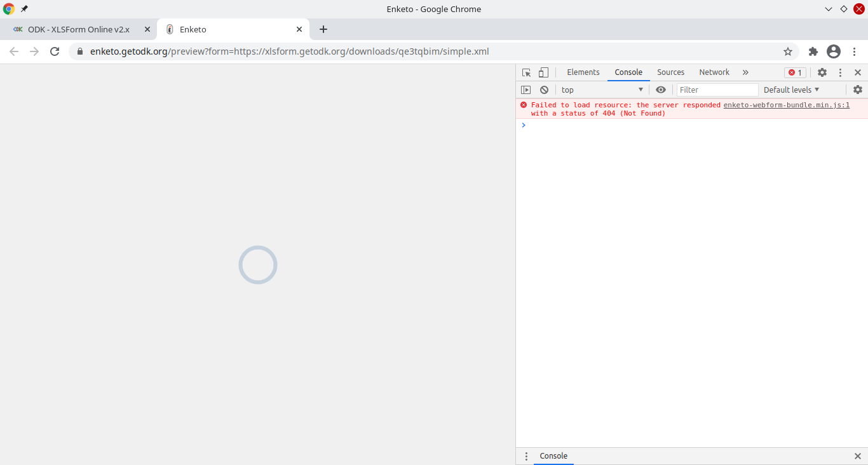Switch to the Network panel

(x=714, y=72)
